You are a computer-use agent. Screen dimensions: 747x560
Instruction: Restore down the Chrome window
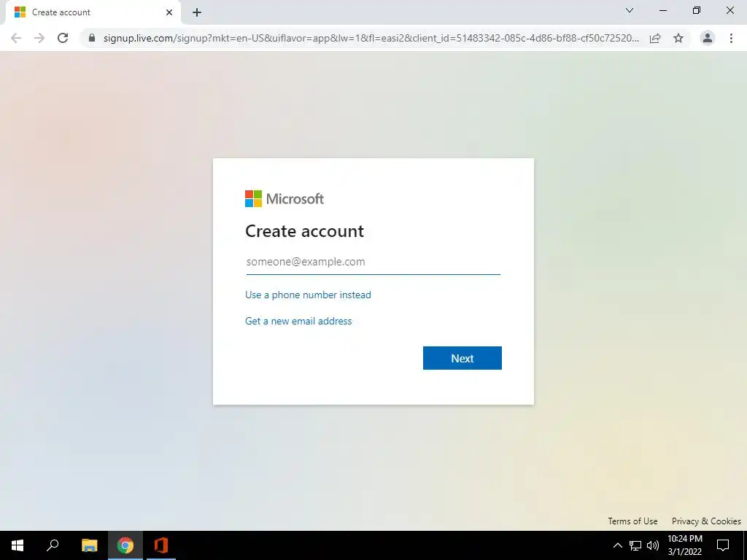point(697,10)
